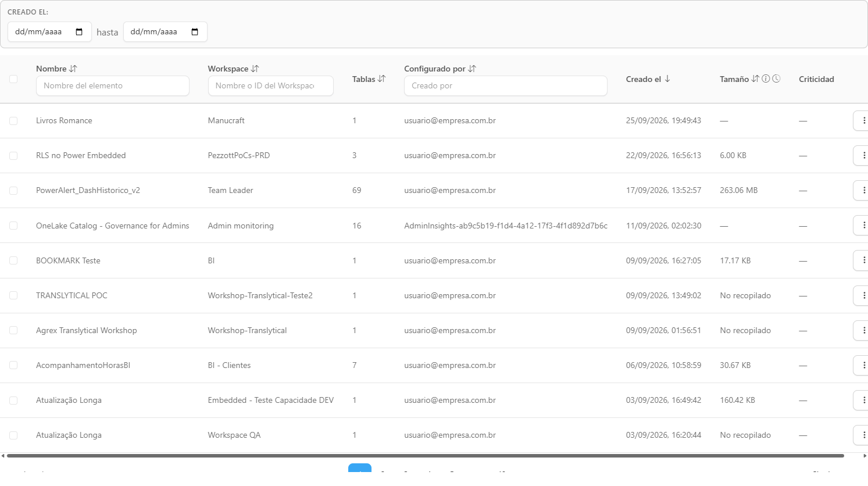Screen dimensions: 868x486
Task: Click the 'Embedded - Teste Capacidade DEV' cell
Action: click(x=271, y=400)
